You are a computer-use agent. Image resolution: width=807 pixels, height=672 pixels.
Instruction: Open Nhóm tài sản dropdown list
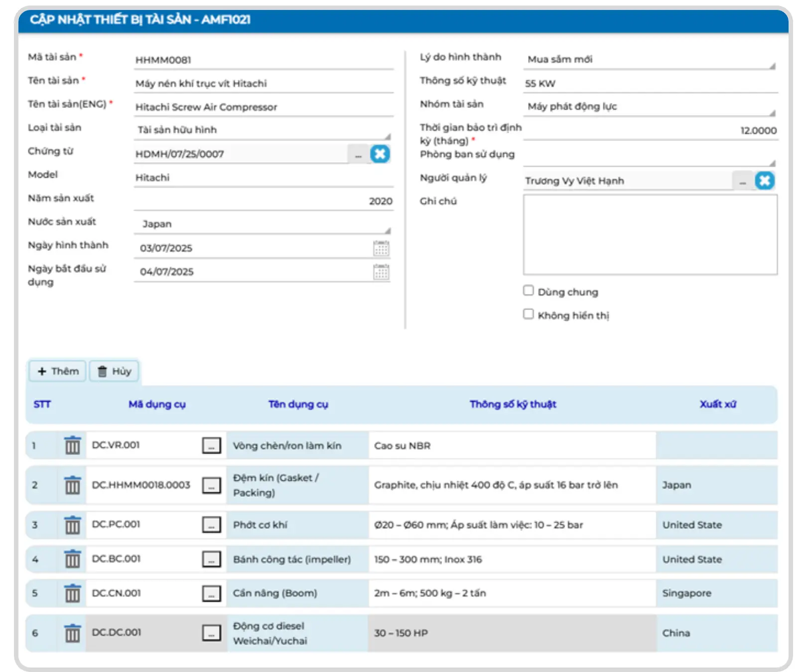click(x=772, y=112)
